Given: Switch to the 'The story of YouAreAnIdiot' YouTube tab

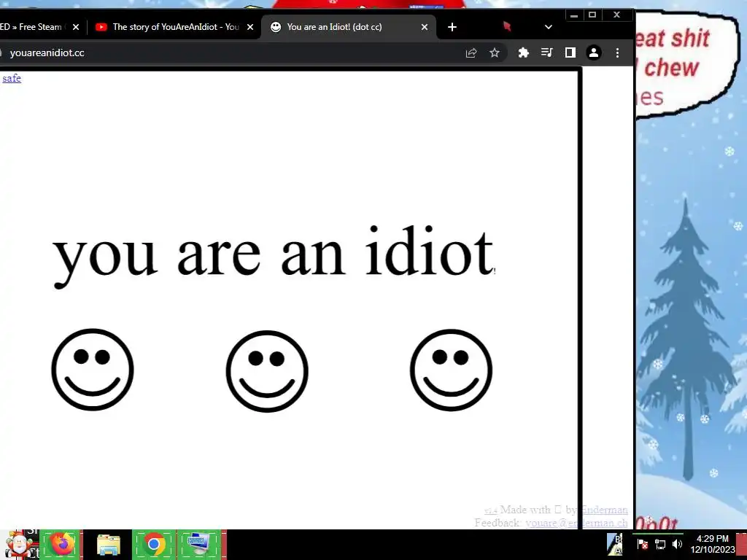Looking at the screenshot, I should click(174, 27).
